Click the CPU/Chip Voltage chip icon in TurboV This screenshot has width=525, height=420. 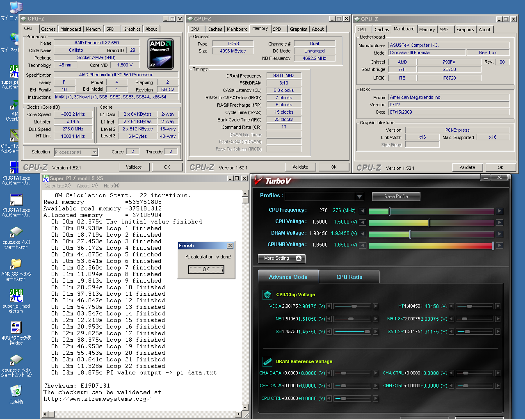pyautogui.click(x=267, y=294)
